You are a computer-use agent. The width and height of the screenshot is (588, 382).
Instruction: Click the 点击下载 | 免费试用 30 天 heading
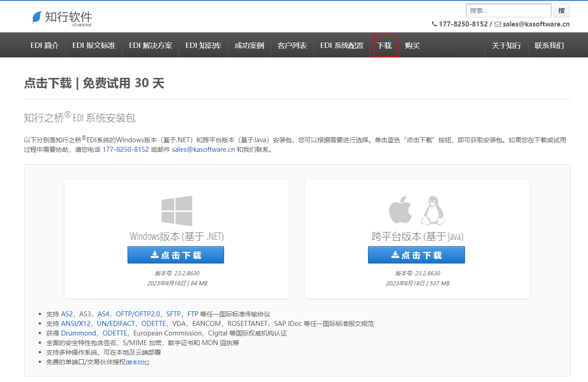(x=94, y=83)
